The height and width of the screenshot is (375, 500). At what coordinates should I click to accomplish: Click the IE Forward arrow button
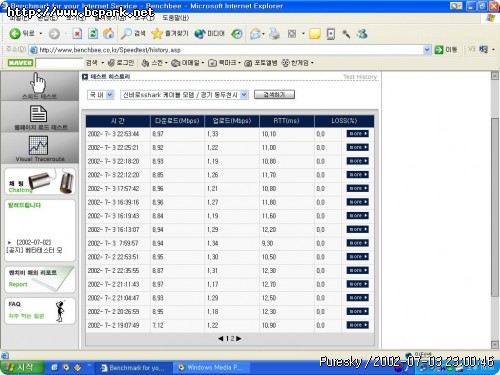54,34
